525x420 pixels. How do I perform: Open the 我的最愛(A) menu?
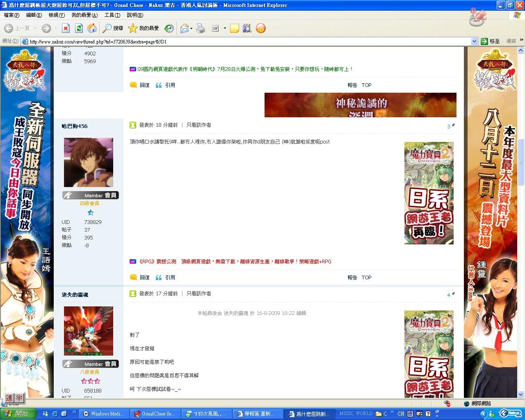point(84,15)
